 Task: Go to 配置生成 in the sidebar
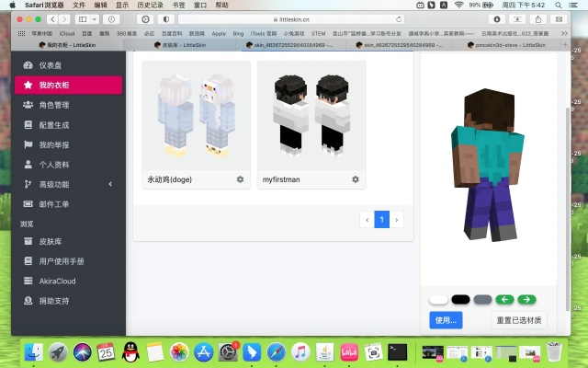point(68,125)
